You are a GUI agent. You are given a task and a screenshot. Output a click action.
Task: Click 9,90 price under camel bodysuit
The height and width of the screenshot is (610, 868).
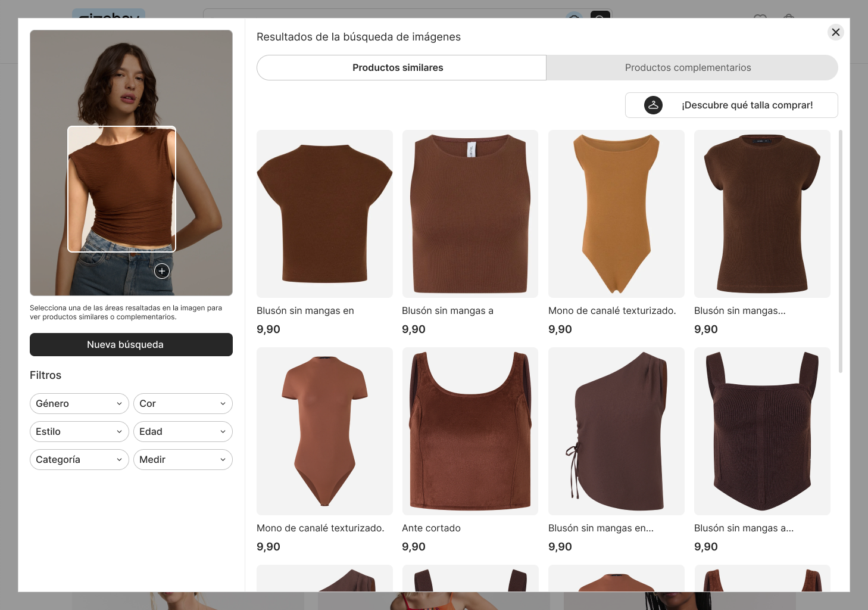560,329
